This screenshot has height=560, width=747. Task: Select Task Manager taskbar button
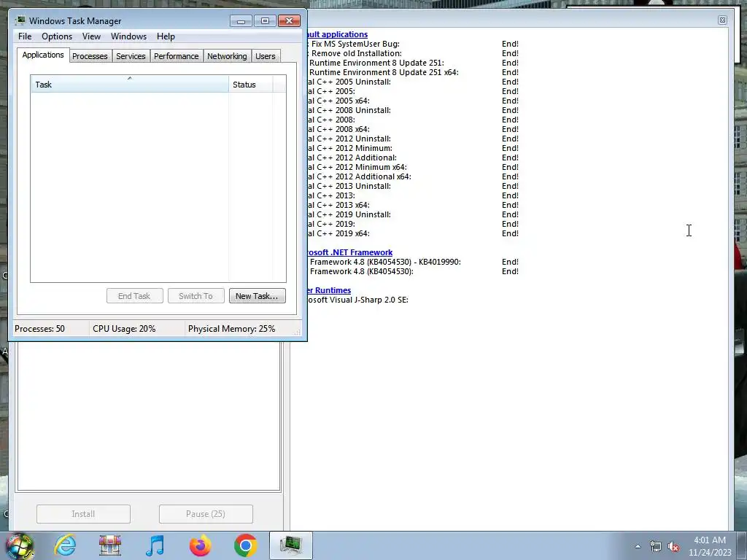pyautogui.click(x=290, y=545)
